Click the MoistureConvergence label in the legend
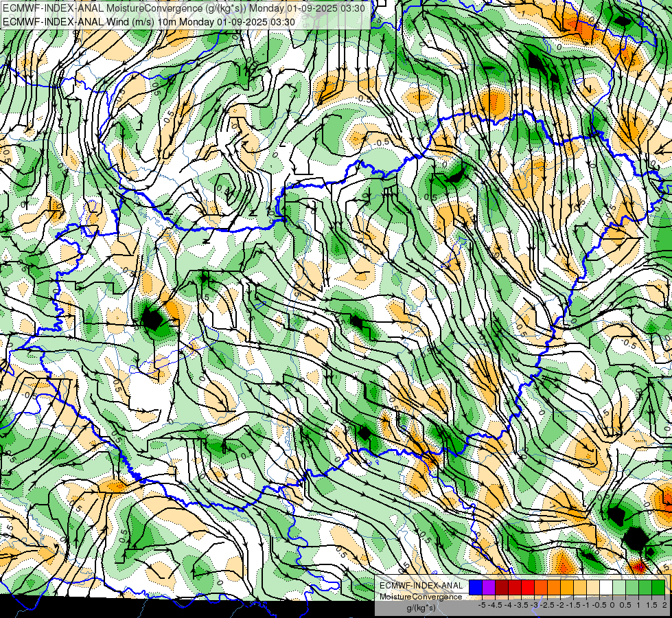Image resolution: width=672 pixels, height=618 pixels. point(421,597)
